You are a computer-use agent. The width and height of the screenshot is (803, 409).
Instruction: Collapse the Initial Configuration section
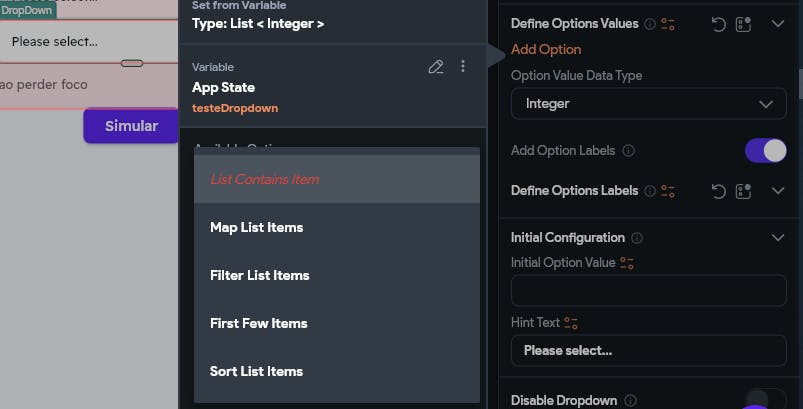(778, 238)
